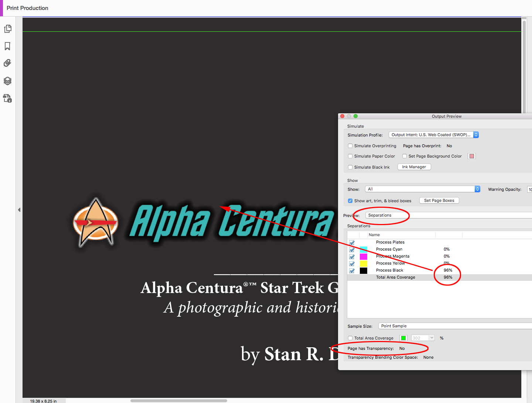Uncheck Show art, trim, & bleed boxes

[350, 201]
